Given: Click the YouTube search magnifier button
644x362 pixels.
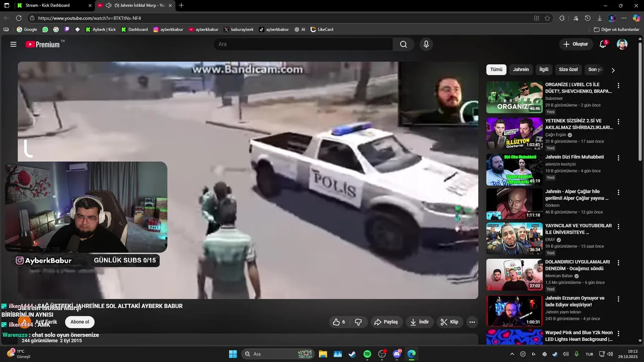Looking at the screenshot, I should [x=404, y=44].
